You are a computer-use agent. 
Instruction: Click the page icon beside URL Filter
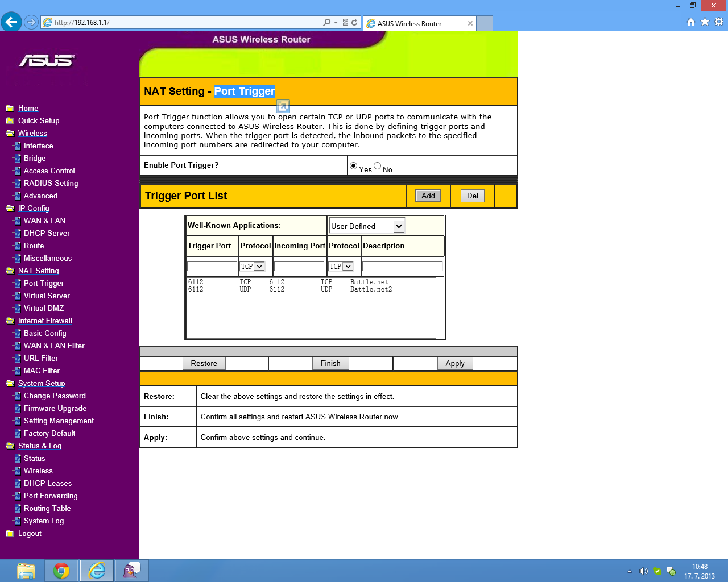tap(18, 359)
